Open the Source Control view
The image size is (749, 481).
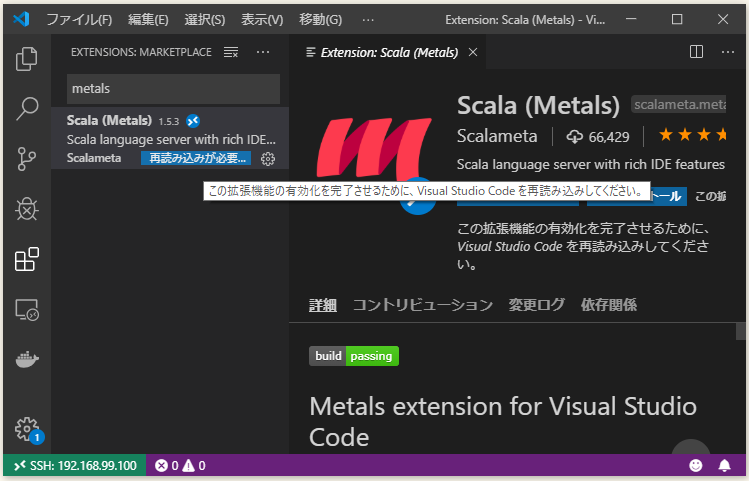26,159
